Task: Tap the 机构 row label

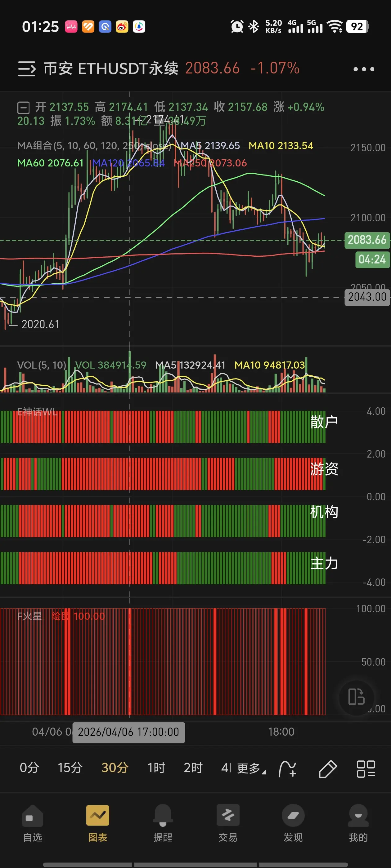Action: point(324,512)
